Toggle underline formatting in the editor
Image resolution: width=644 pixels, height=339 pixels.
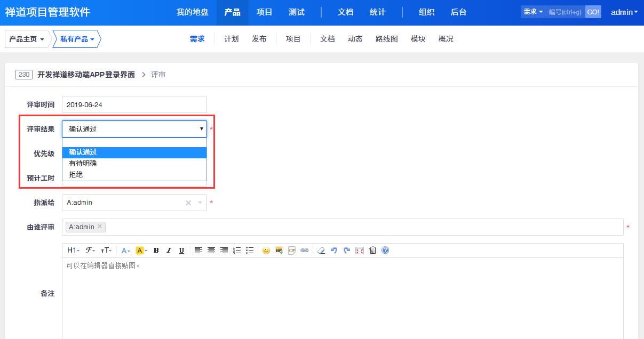pyautogui.click(x=181, y=251)
